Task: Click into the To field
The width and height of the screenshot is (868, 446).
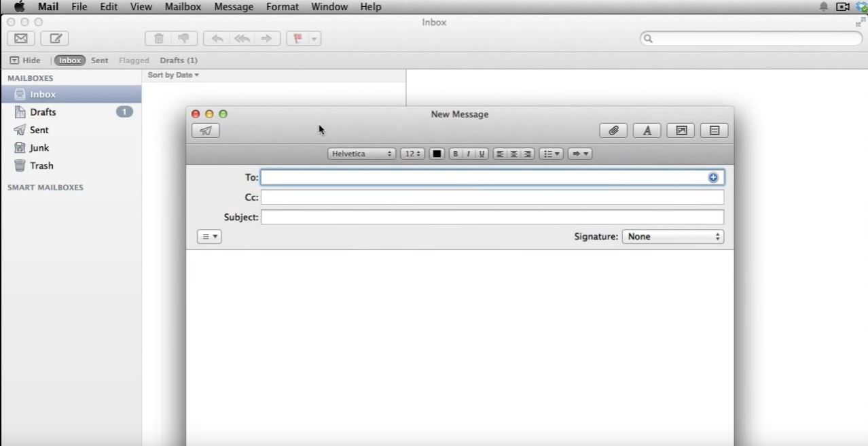Action: (492, 177)
